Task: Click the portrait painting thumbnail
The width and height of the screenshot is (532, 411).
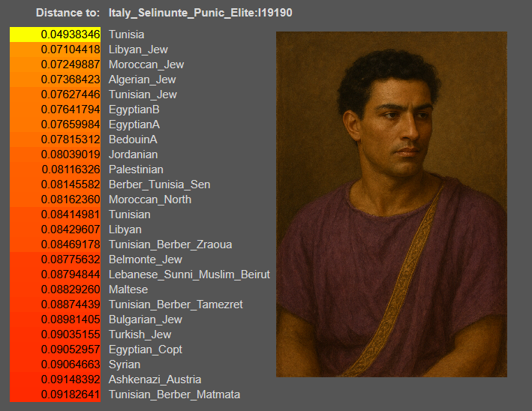Action: coord(392,204)
